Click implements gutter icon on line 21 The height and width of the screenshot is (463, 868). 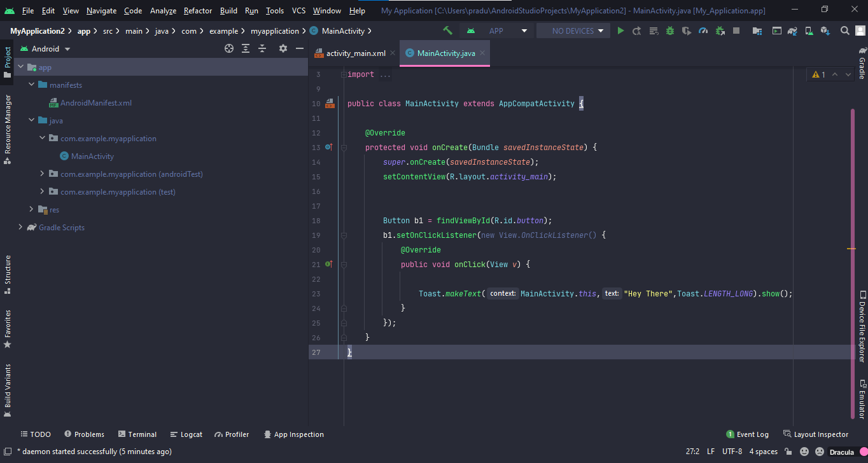click(x=329, y=264)
